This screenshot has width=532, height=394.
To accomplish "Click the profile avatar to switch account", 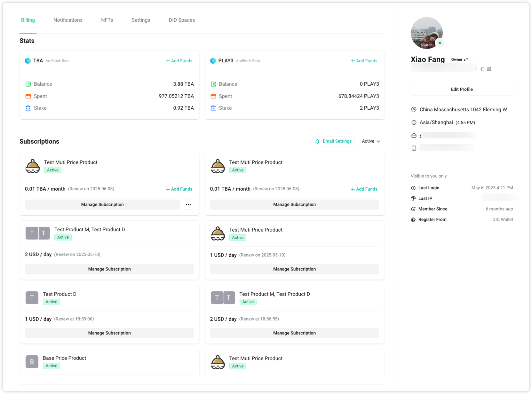I will (426, 33).
